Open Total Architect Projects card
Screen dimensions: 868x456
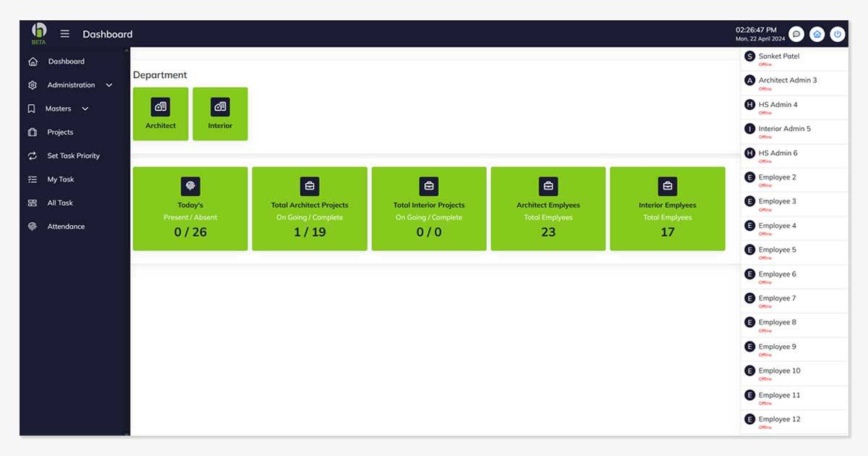tap(310, 208)
